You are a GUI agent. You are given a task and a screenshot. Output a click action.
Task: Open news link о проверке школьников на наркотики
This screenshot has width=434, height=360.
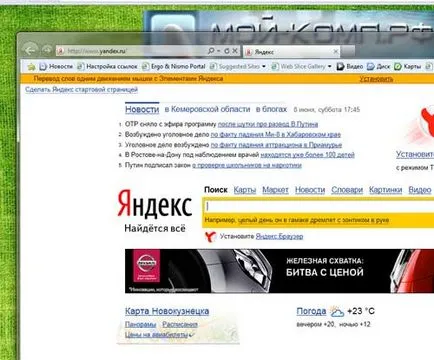coord(247,165)
